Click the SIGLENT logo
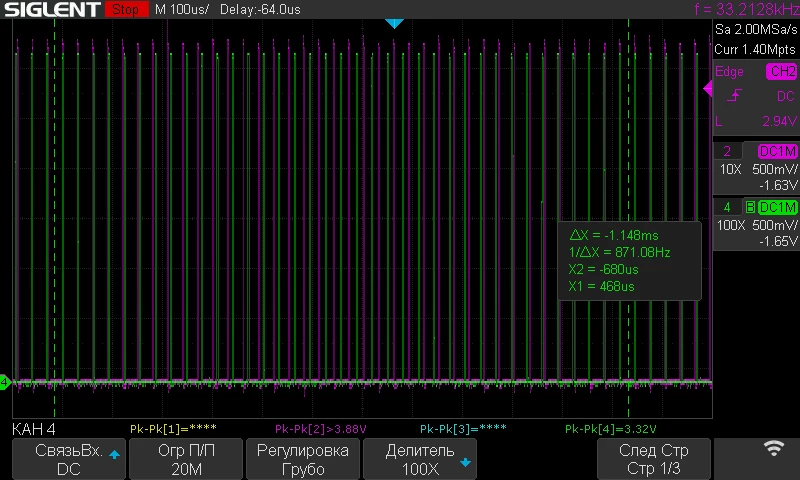The width and height of the screenshot is (800, 480). [x=52, y=9]
